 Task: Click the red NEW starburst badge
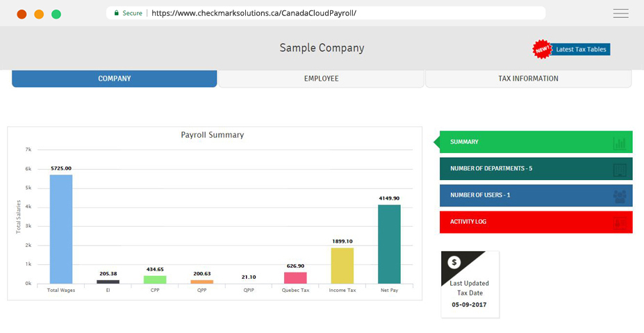(541, 49)
